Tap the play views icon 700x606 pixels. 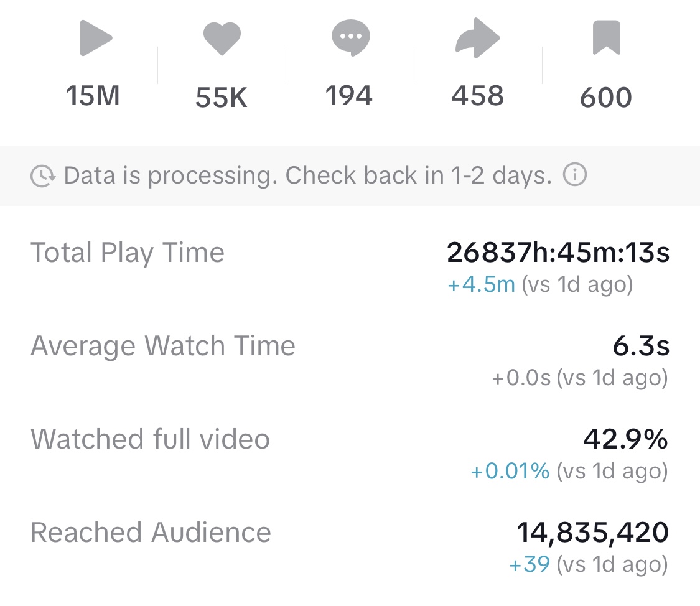pyautogui.click(x=96, y=39)
